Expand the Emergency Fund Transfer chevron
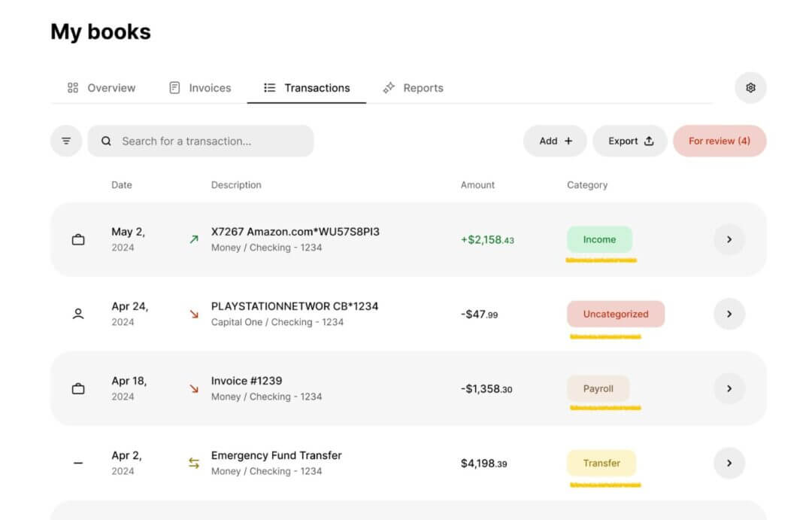The height and width of the screenshot is (520, 812). point(729,463)
